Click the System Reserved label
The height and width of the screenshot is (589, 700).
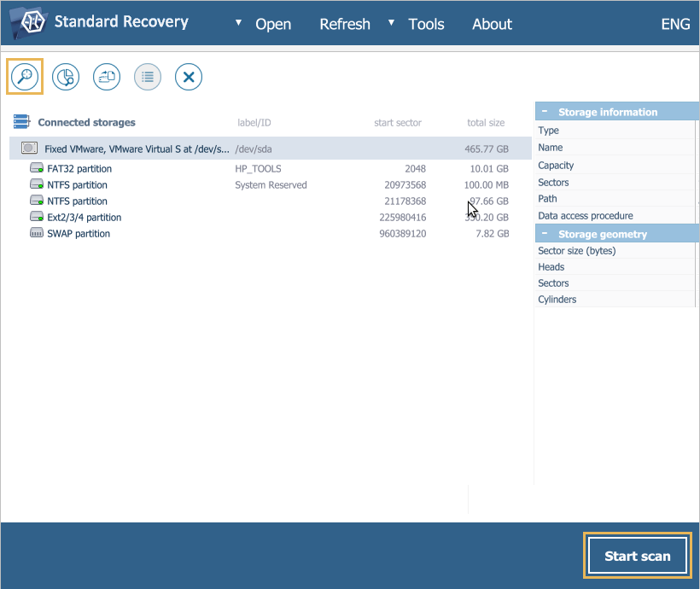click(x=271, y=185)
